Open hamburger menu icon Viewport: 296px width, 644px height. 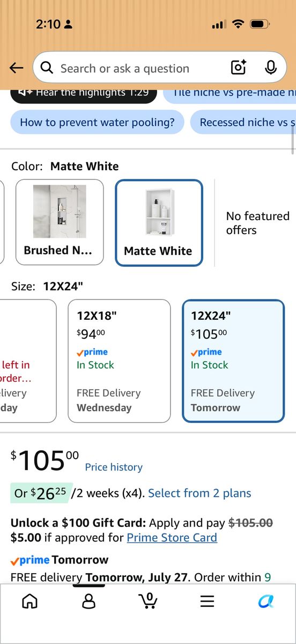pyautogui.click(x=208, y=601)
